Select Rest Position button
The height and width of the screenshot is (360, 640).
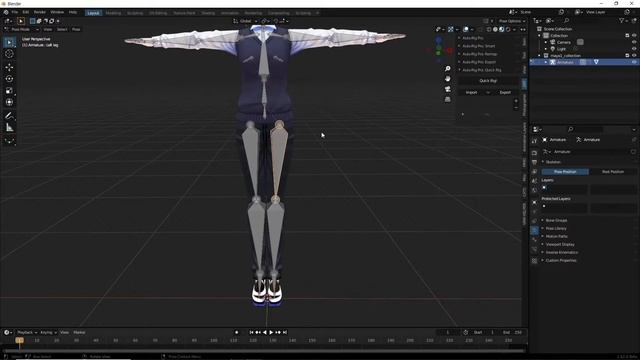[x=613, y=172]
